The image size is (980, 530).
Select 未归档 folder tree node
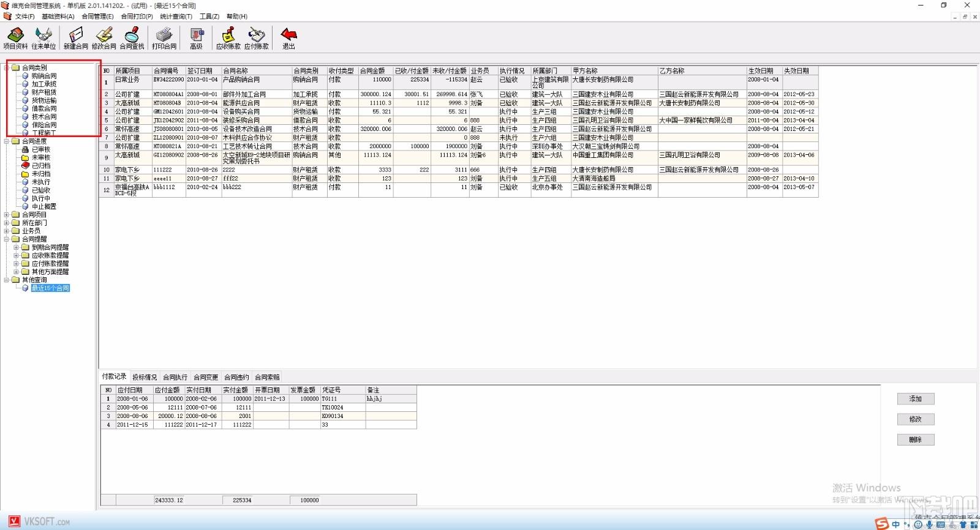pos(41,174)
